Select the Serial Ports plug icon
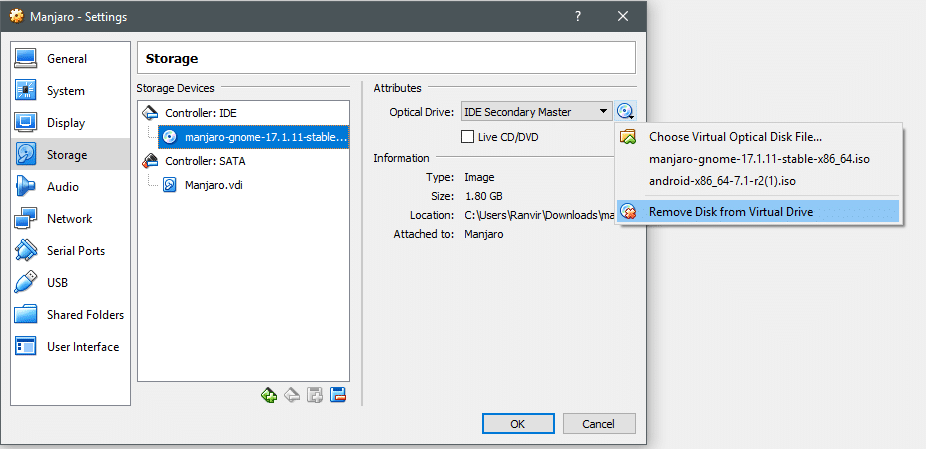The image size is (926, 449). tap(25, 250)
